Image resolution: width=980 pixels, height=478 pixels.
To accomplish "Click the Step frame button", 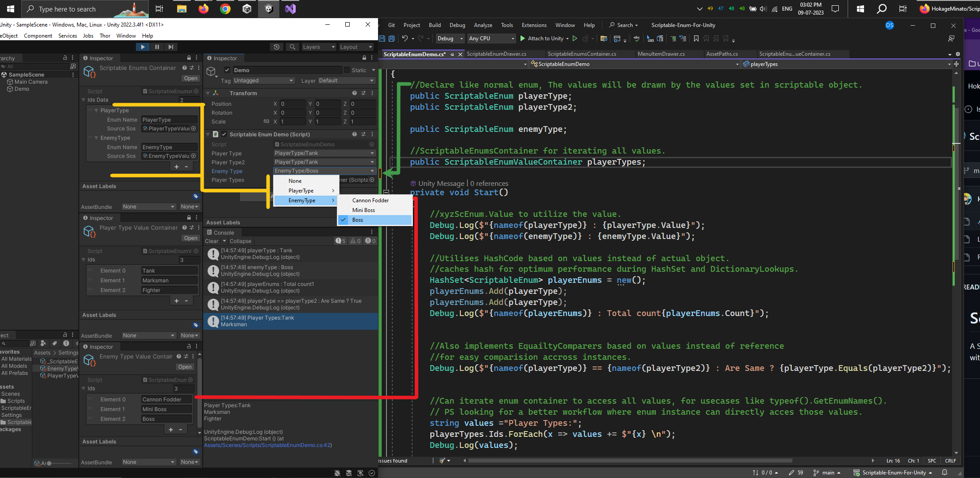I will pos(171,47).
